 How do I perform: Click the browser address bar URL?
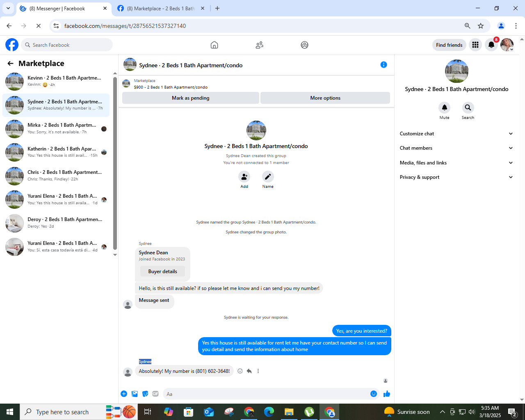point(125,26)
